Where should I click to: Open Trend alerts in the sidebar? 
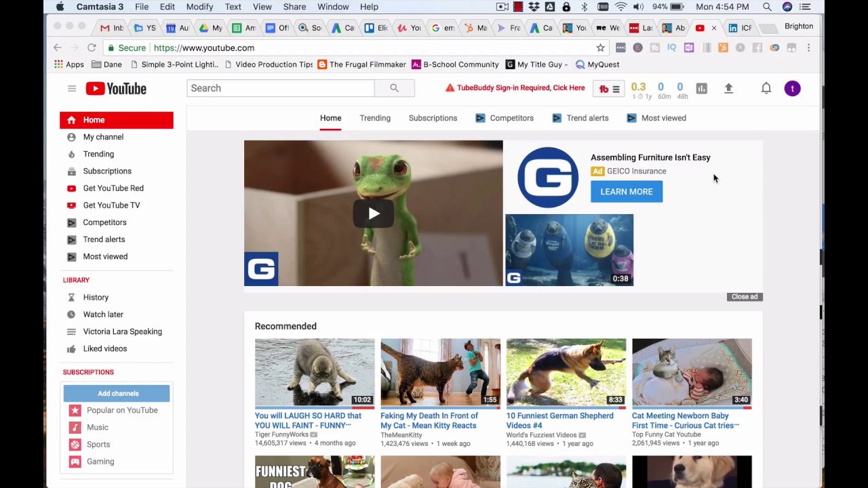tap(104, 239)
